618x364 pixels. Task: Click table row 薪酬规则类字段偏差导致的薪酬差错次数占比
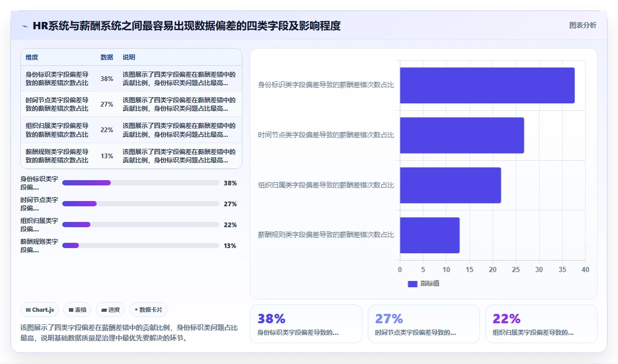tap(131, 156)
